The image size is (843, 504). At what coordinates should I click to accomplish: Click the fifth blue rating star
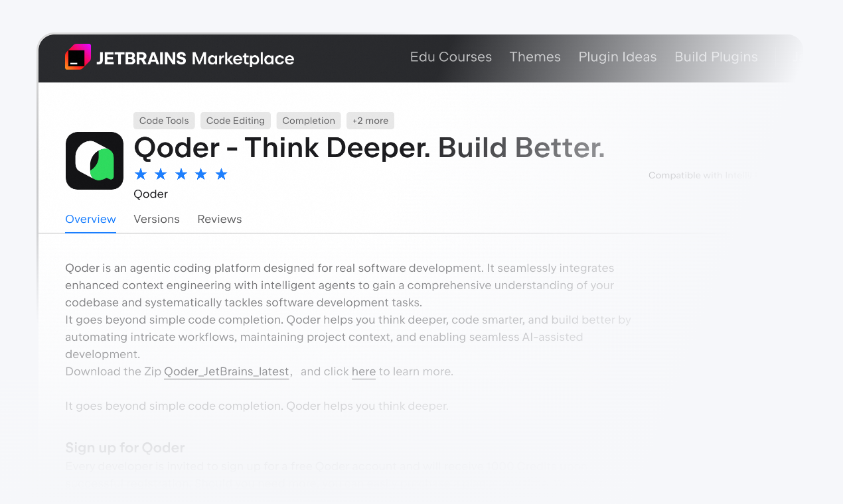coord(221,174)
